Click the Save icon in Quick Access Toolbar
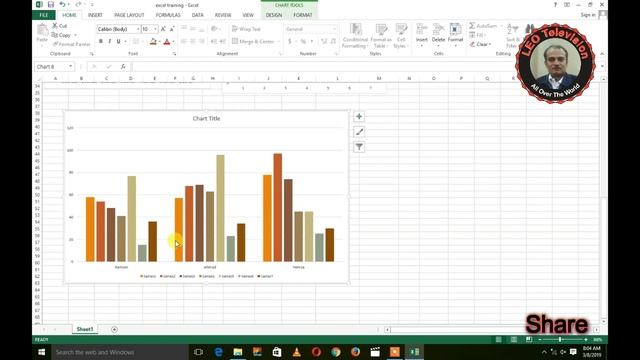The width and height of the screenshot is (640, 360). tap(51, 4)
